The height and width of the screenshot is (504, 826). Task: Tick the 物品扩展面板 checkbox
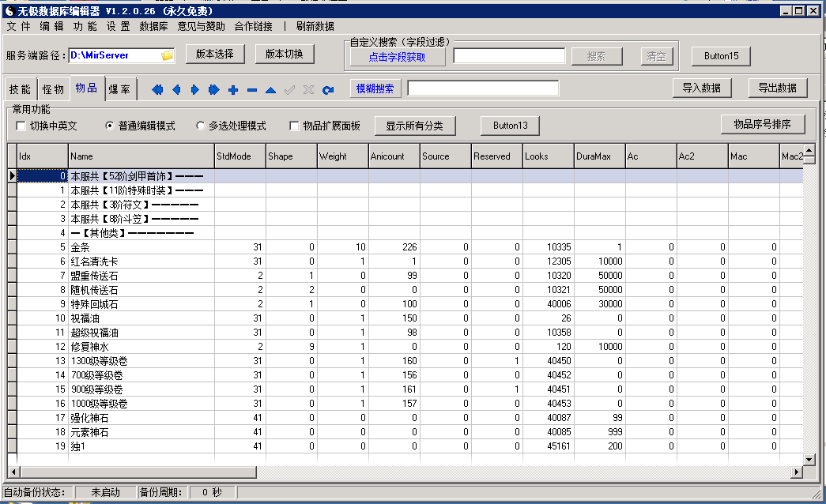pyautogui.click(x=294, y=126)
